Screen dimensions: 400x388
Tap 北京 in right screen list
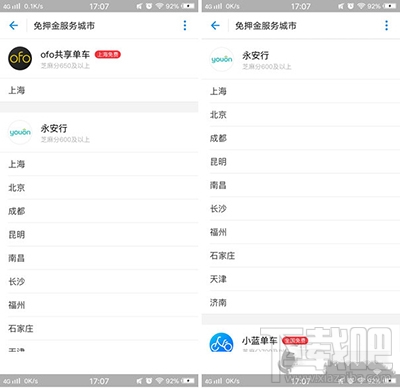[301, 115]
